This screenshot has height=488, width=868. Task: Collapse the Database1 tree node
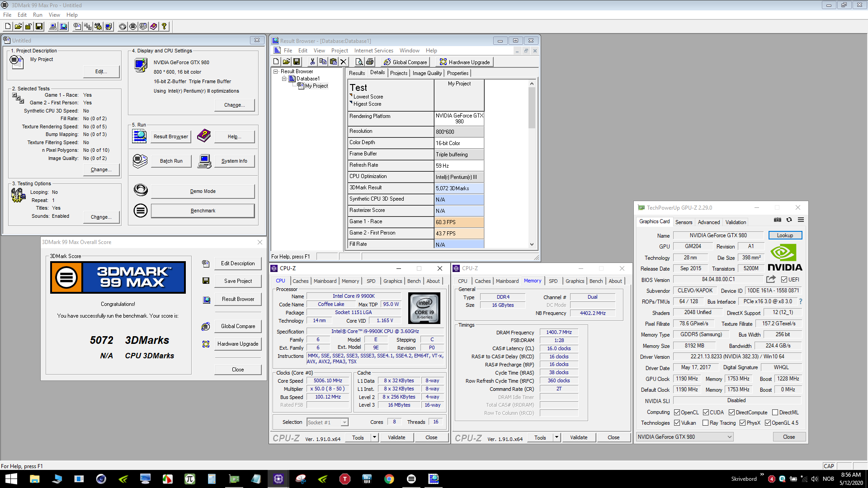click(x=284, y=79)
